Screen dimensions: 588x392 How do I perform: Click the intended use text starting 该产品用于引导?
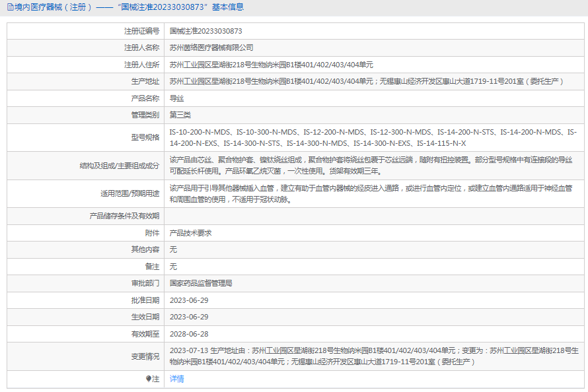(x=371, y=193)
